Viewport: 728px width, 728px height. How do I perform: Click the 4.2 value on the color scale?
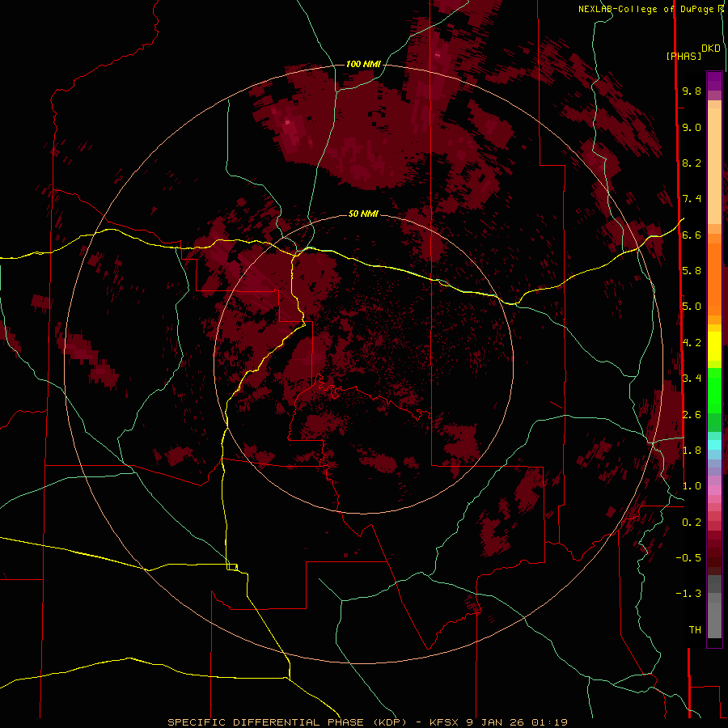click(x=692, y=343)
